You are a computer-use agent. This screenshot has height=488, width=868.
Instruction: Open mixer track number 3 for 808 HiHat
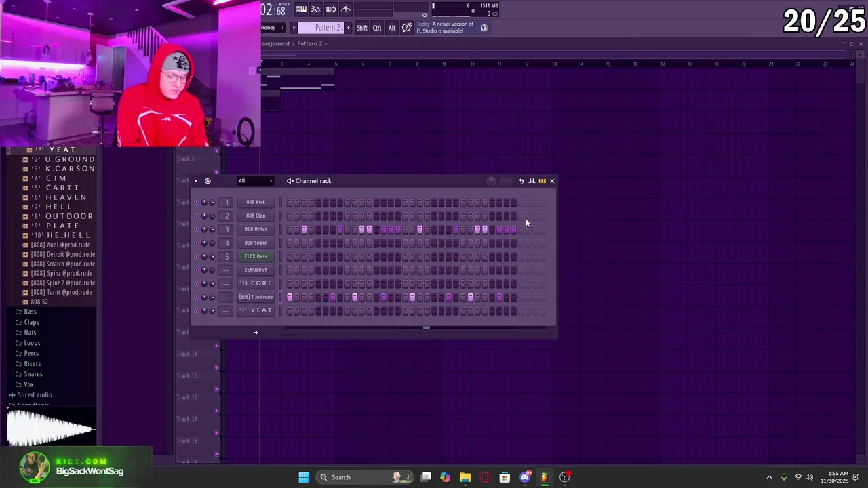227,229
